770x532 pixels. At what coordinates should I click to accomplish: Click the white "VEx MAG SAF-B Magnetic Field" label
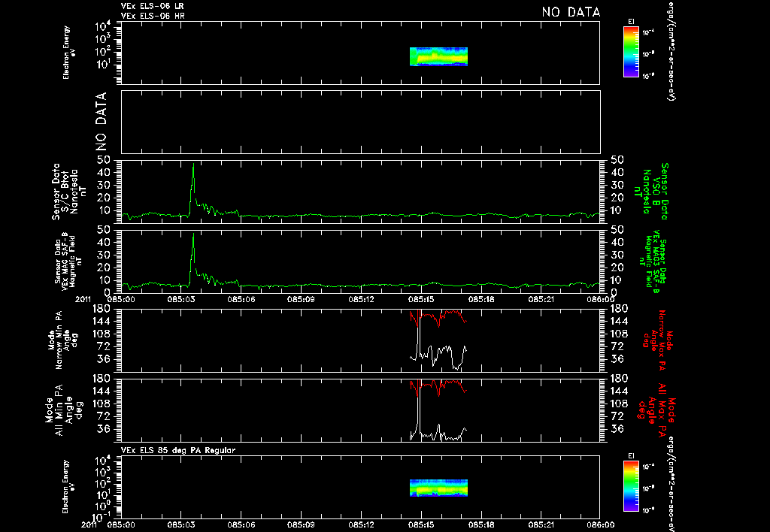tap(68, 261)
